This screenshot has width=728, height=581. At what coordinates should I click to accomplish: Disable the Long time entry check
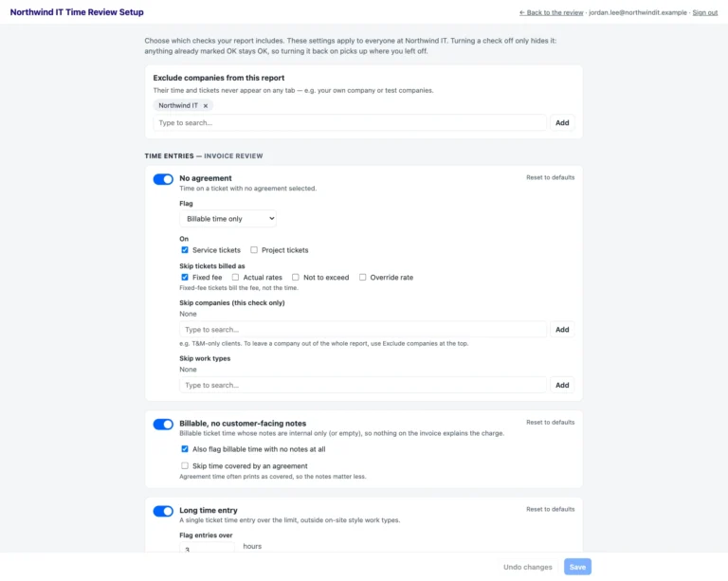click(163, 511)
